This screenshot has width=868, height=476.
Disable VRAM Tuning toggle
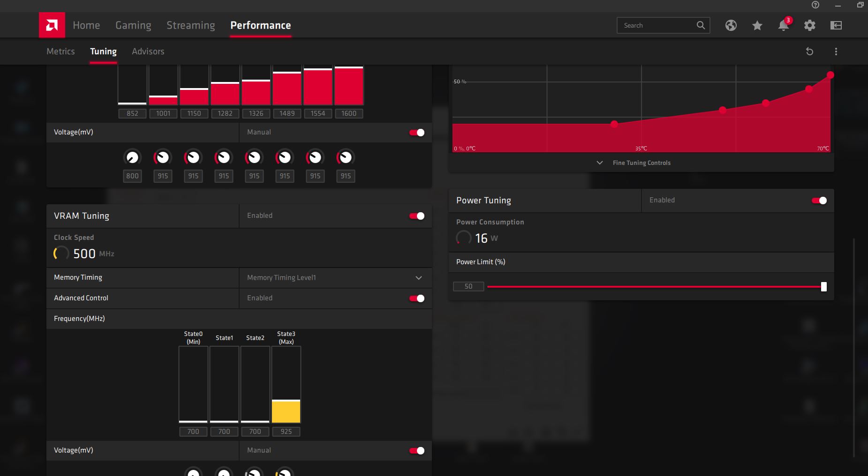[x=417, y=216]
